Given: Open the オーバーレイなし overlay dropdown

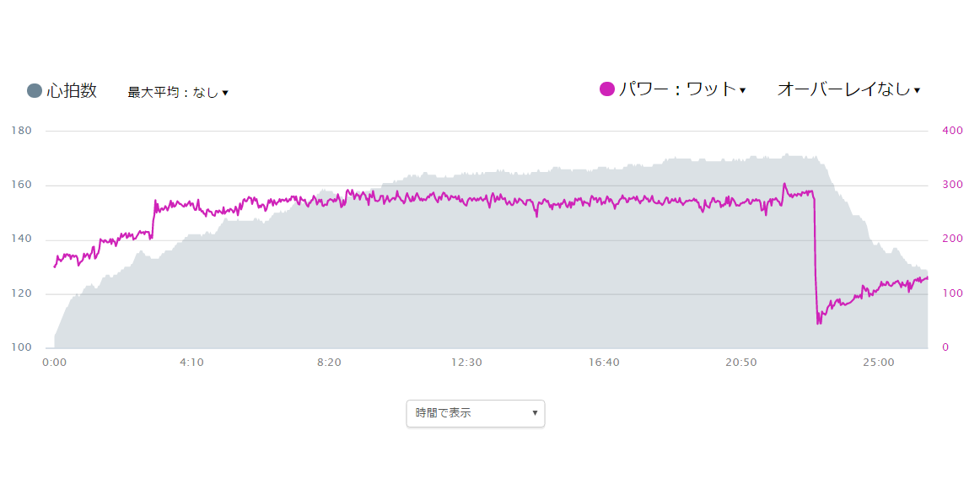Looking at the screenshot, I should [x=848, y=89].
